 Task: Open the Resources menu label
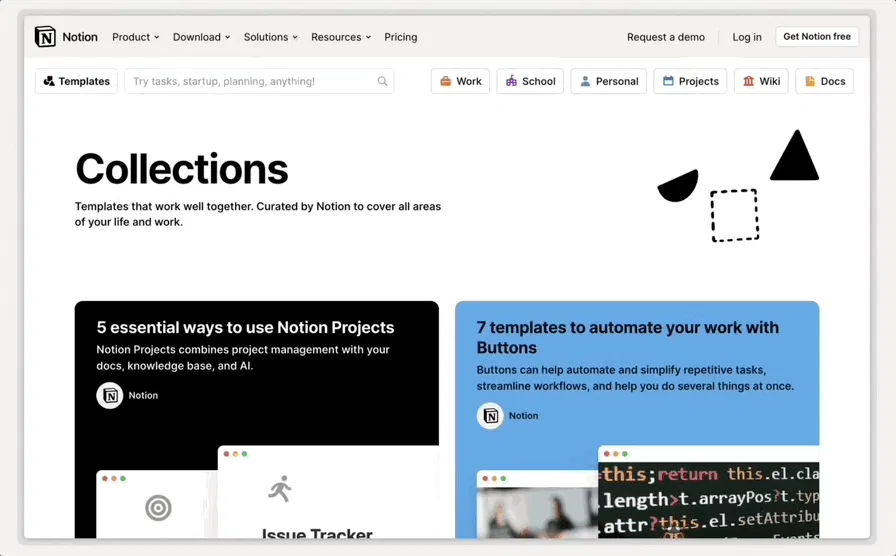[x=336, y=37]
